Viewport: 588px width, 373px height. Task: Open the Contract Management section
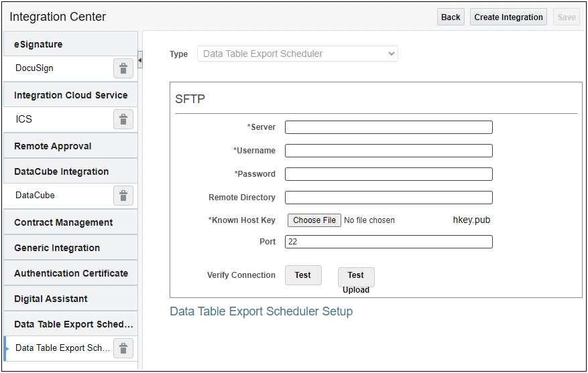70,222
